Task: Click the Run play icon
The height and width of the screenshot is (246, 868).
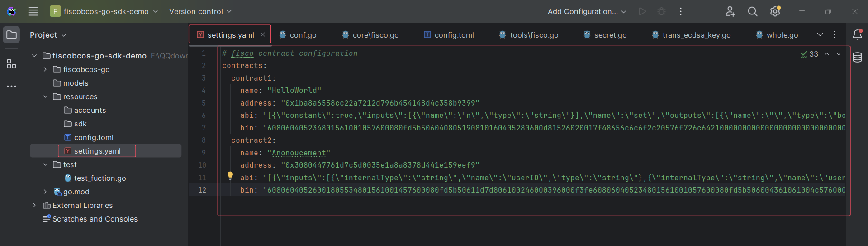Action: pos(642,11)
